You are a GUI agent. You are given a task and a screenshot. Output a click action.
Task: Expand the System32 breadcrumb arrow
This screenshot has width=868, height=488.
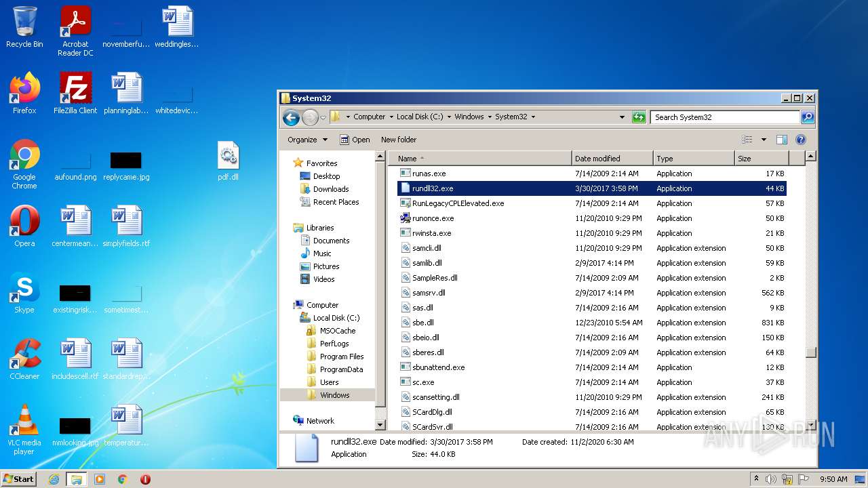point(533,117)
